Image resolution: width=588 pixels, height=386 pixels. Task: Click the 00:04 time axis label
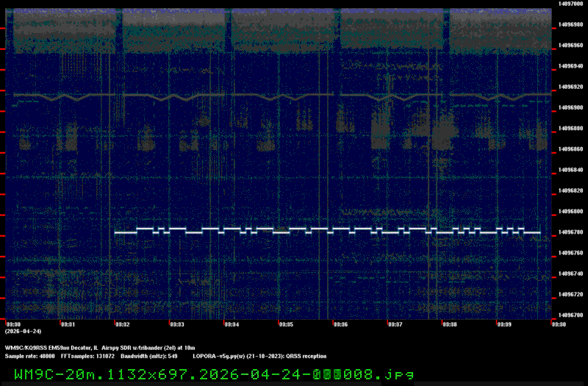(232, 324)
